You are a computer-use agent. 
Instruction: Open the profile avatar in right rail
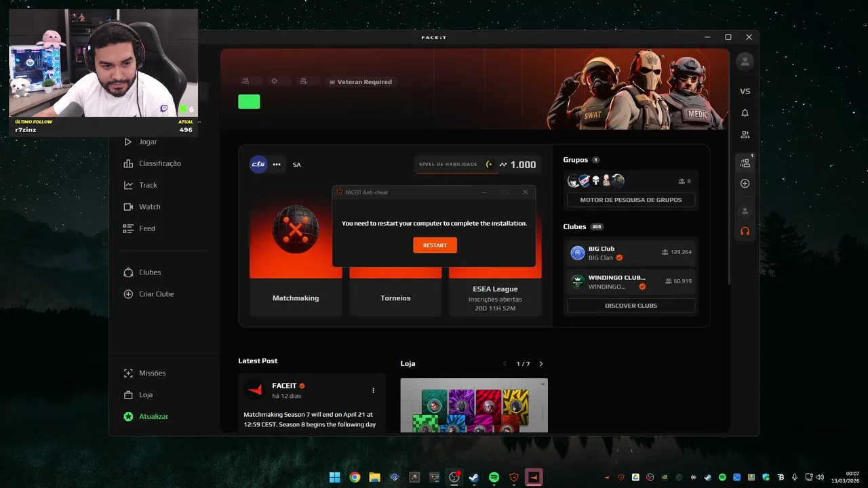(x=745, y=62)
